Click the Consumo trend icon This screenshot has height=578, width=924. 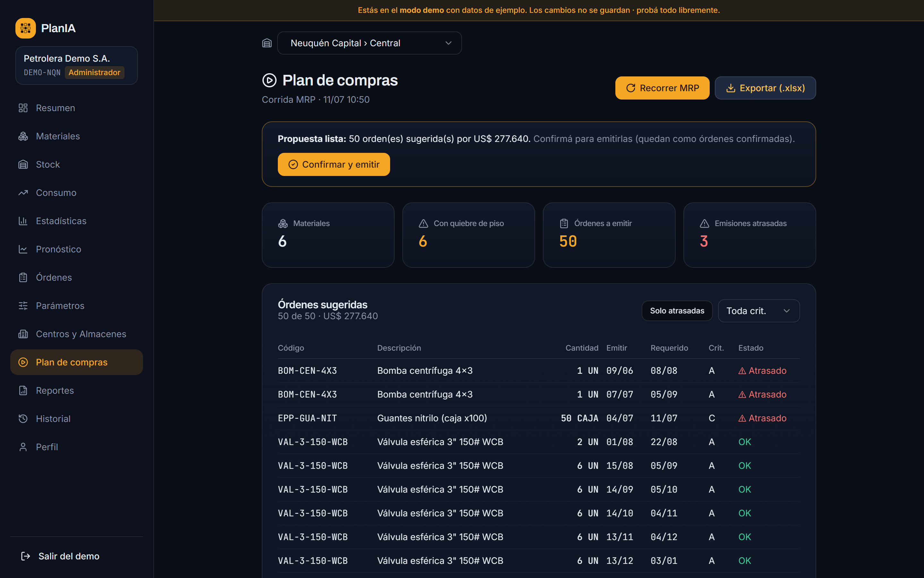[x=23, y=193]
